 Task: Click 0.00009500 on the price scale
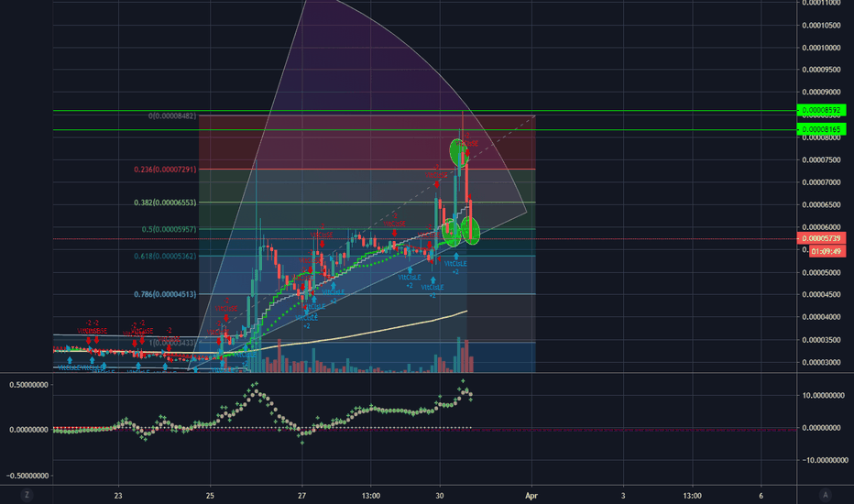click(x=821, y=70)
